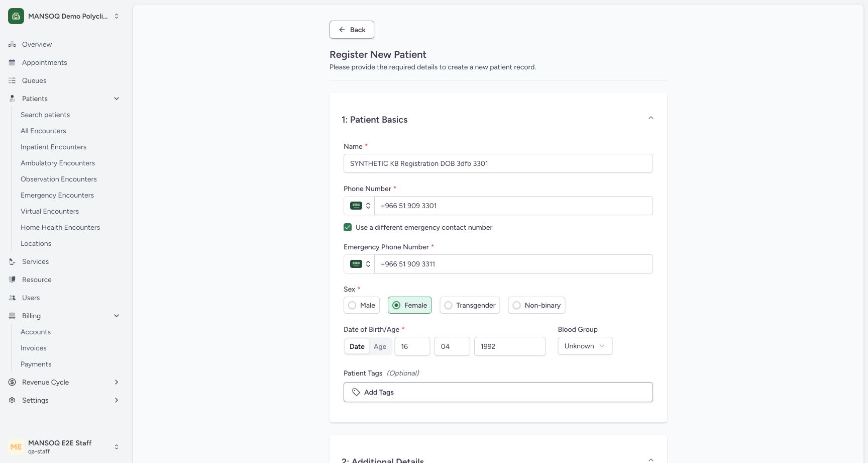
Task: Click the Settings gear icon
Action: (x=12, y=400)
